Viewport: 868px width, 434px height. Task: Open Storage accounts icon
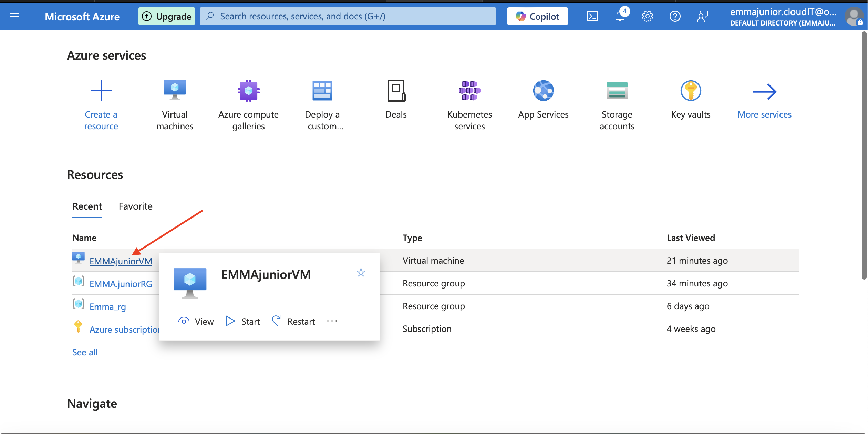point(617,91)
